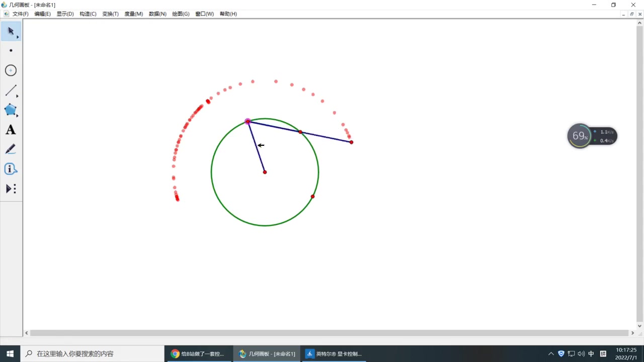This screenshot has height=362, width=644.
Task: Select the radius segment to the center
Action: click(x=256, y=147)
